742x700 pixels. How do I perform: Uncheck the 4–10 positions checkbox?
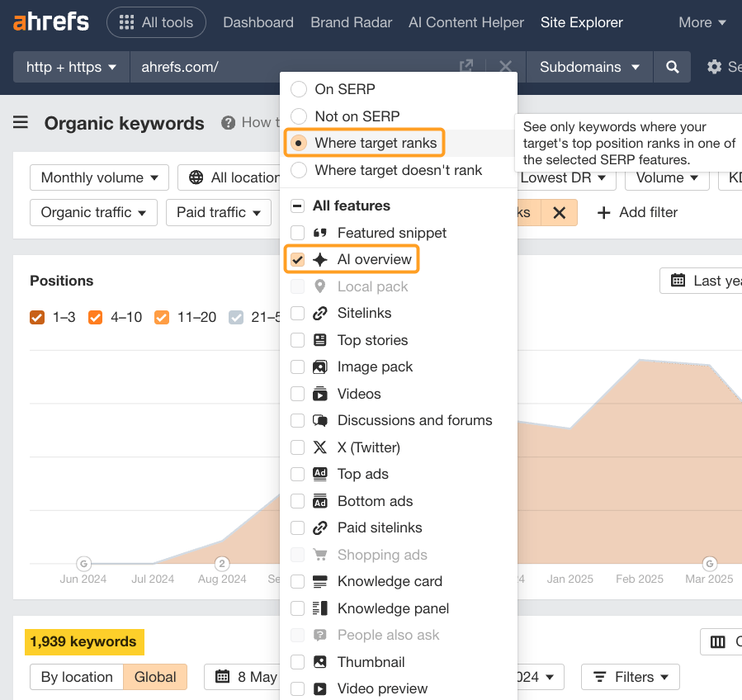point(95,316)
